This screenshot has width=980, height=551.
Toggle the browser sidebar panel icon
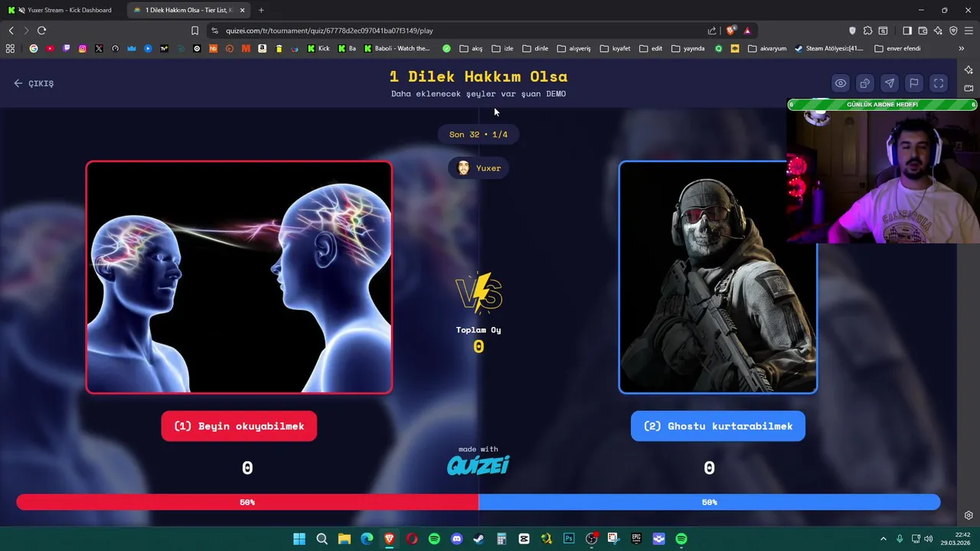coord(907,31)
